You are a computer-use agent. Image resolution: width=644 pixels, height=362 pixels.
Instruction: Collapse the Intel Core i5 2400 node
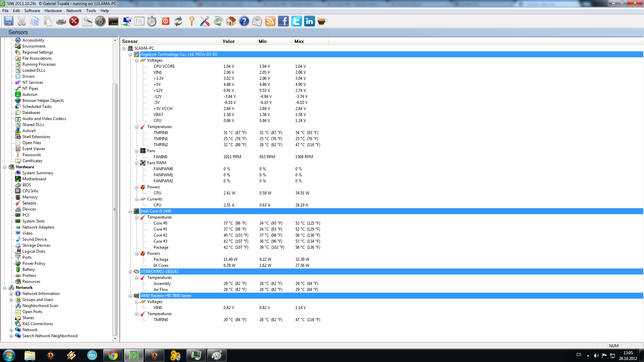[x=130, y=211]
